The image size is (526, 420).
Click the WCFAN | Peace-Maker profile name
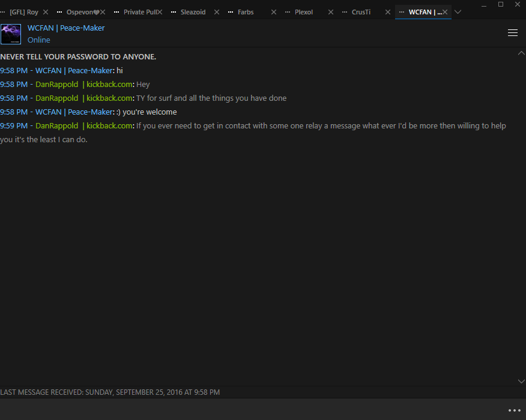click(66, 28)
